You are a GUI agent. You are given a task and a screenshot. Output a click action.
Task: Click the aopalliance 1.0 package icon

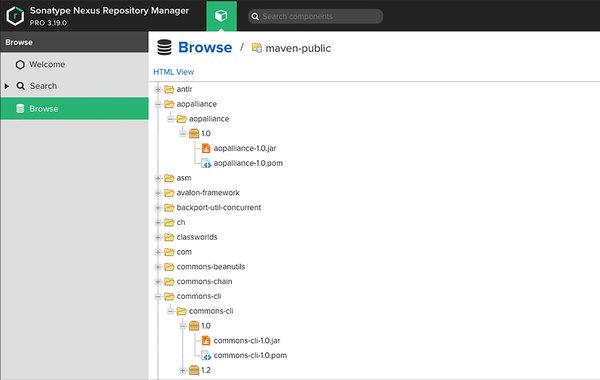pyautogui.click(x=194, y=134)
